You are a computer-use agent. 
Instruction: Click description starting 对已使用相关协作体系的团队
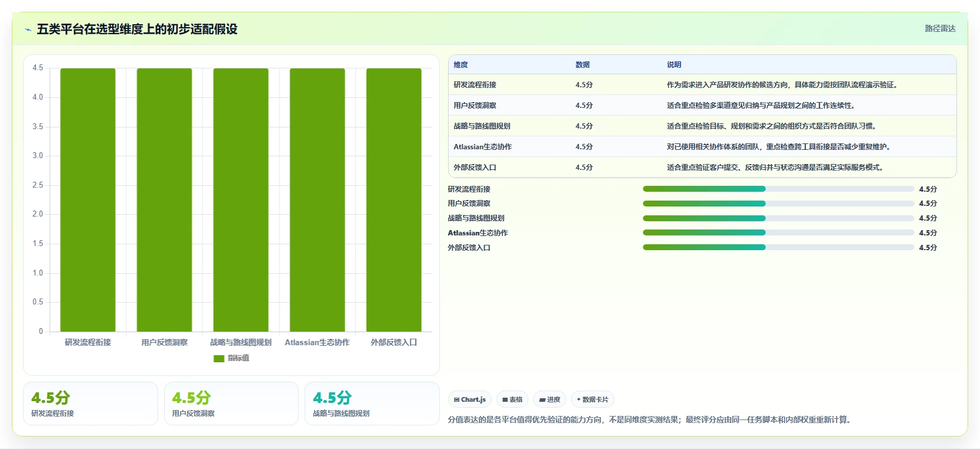click(780, 147)
